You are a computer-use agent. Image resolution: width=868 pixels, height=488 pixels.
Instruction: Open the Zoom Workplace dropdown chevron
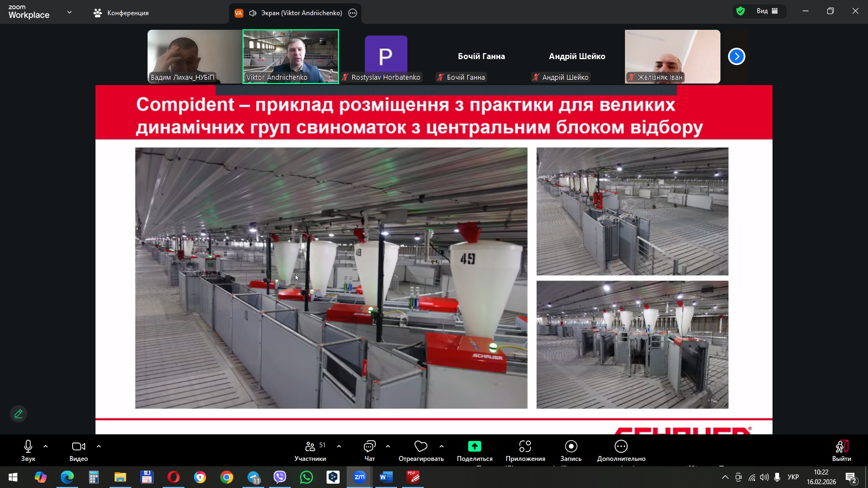pos(69,12)
